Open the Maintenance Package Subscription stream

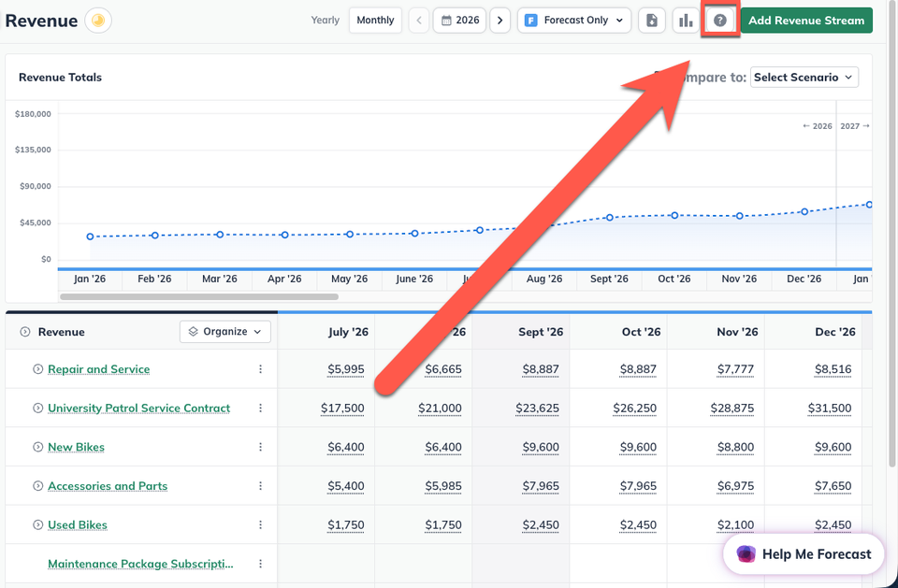click(140, 564)
